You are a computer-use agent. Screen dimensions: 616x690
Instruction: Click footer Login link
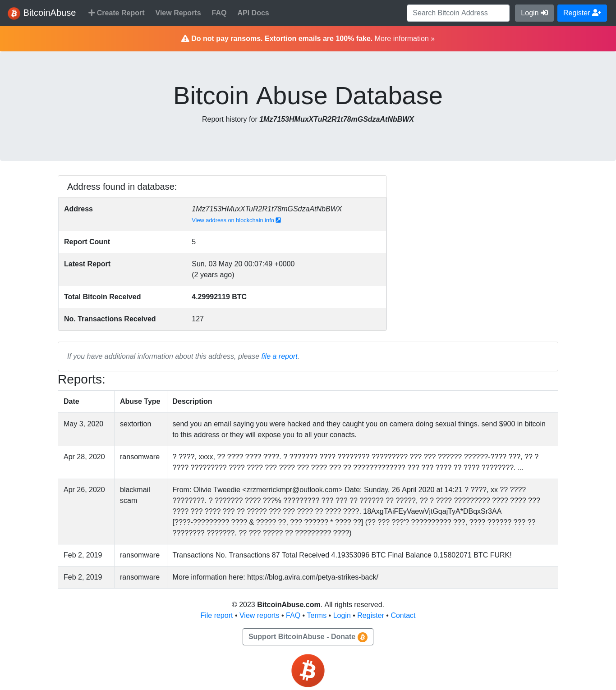pyautogui.click(x=342, y=616)
